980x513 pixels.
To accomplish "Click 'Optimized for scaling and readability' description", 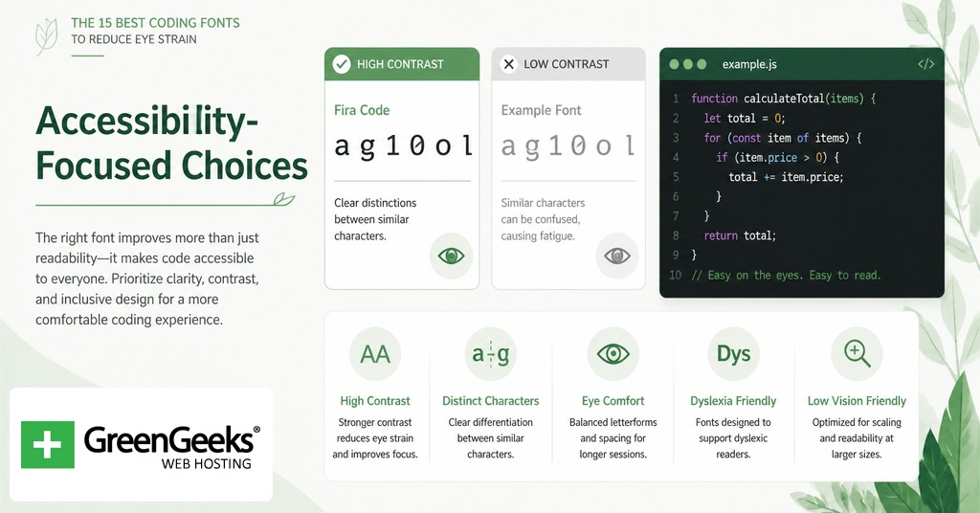I will coord(857,438).
